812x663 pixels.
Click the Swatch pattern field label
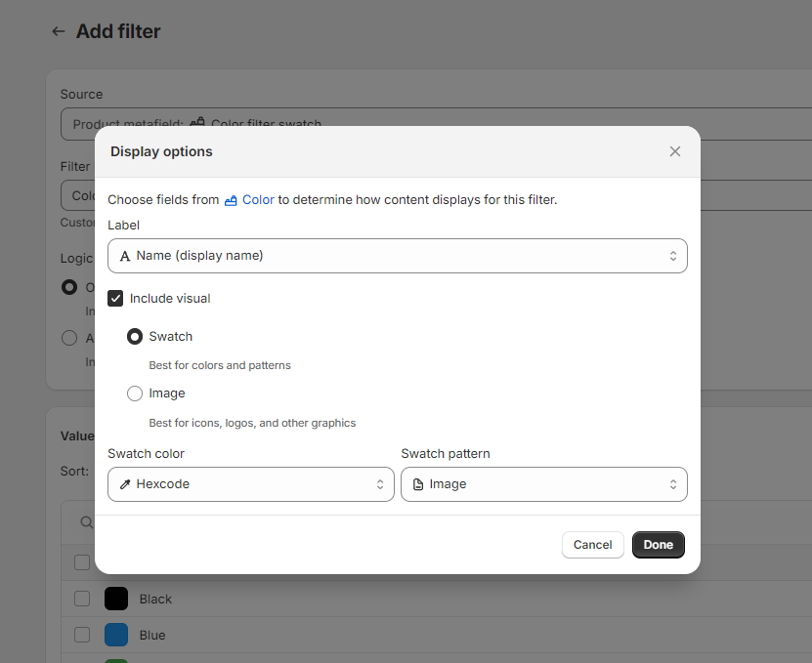(x=445, y=454)
